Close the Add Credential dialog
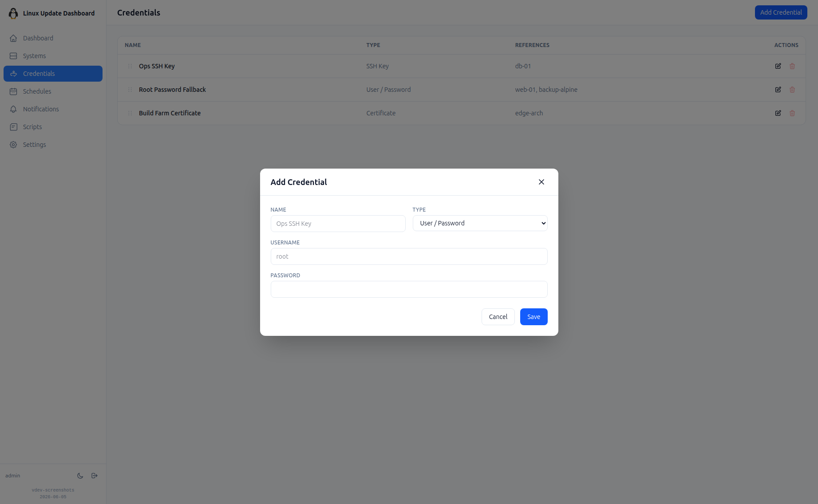The height and width of the screenshot is (504, 818). click(x=541, y=182)
